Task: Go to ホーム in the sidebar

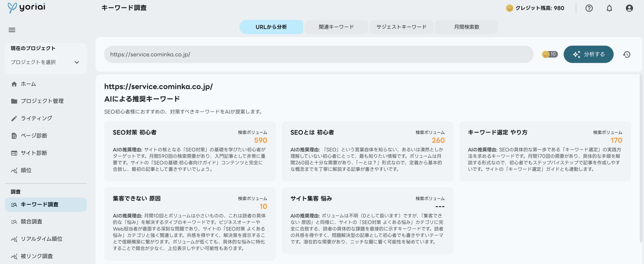Action: pyautogui.click(x=28, y=84)
